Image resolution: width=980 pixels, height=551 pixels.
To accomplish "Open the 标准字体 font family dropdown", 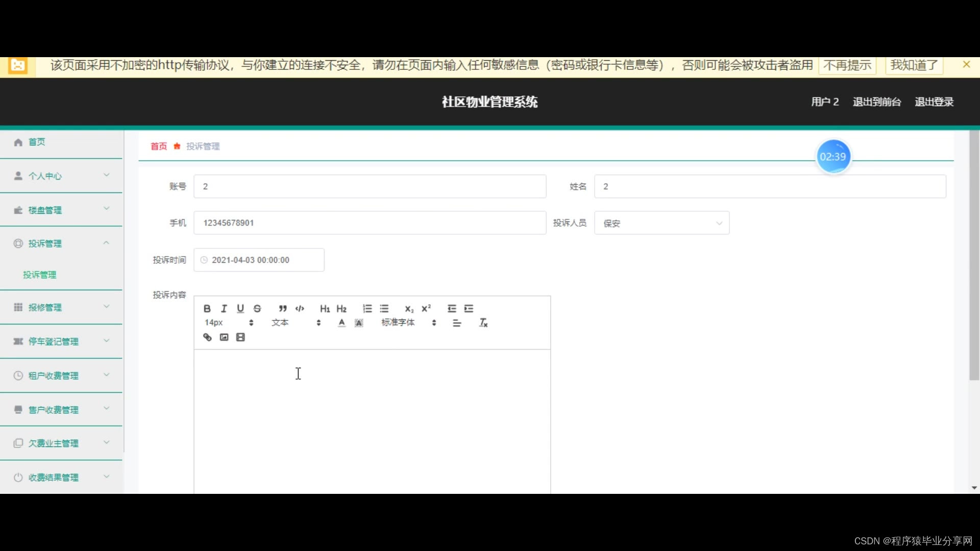I will (408, 323).
